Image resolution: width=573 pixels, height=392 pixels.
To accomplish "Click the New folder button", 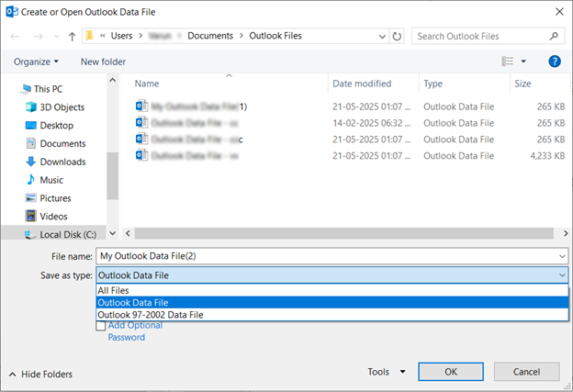I will pyautogui.click(x=103, y=62).
